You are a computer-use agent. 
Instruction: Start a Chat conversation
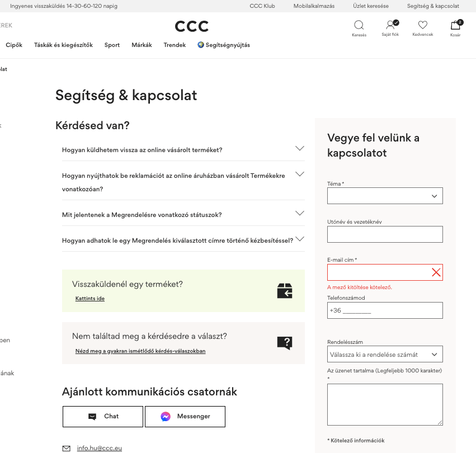(x=102, y=416)
